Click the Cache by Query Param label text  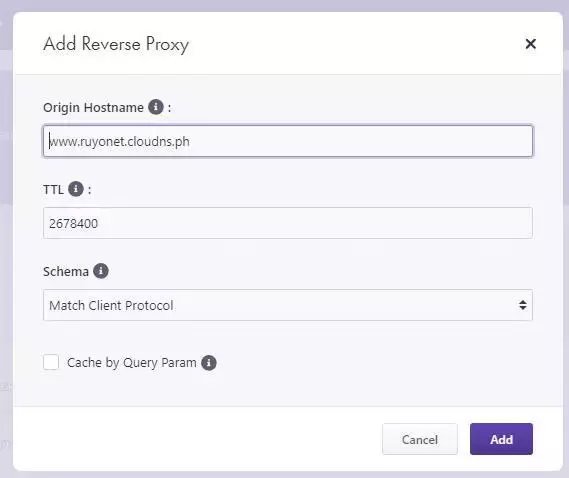pos(132,363)
